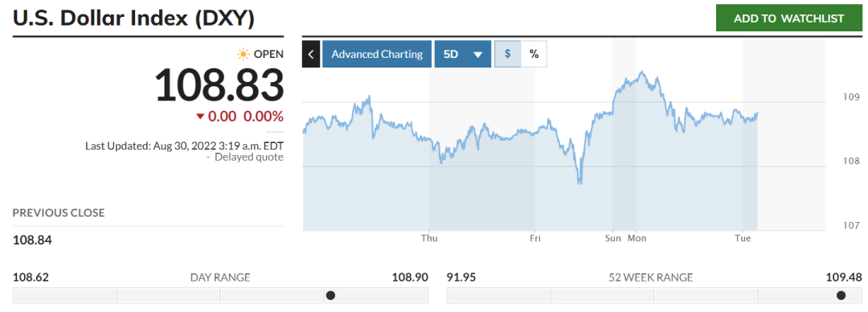The height and width of the screenshot is (312, 868).
Task: Click the Thu label on chart axis
Action: (x=429, y=238)
